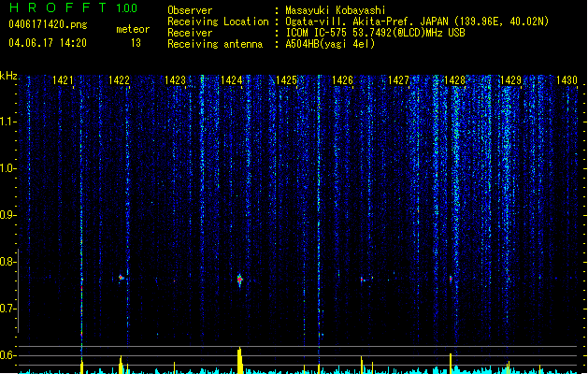Click the Observer label
This screenshot has width=588, height=374.
pos(190,10)
